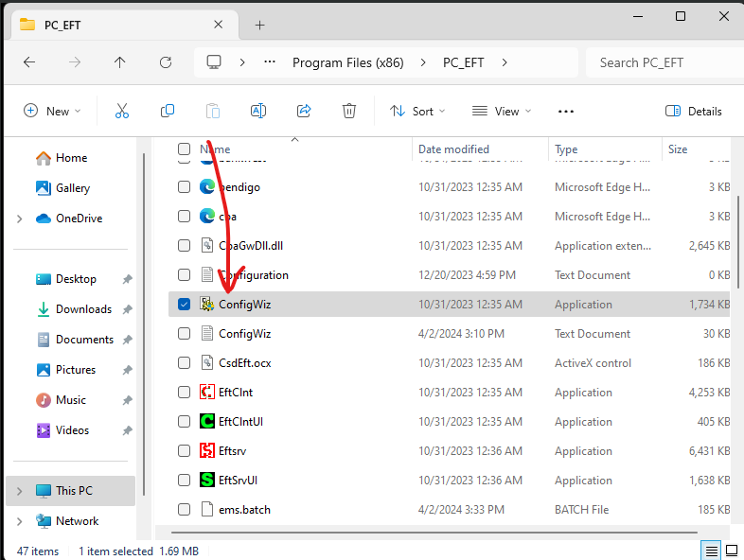Click the Copy icon in toolbar
Image resolution: width=744 pixels, height=560 pixels.
[x=168, y=111]
